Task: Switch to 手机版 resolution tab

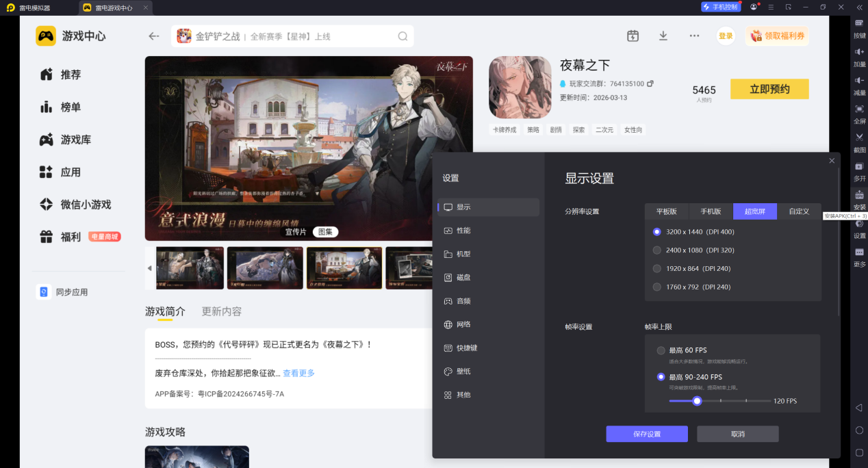Action: pos(711,211)
